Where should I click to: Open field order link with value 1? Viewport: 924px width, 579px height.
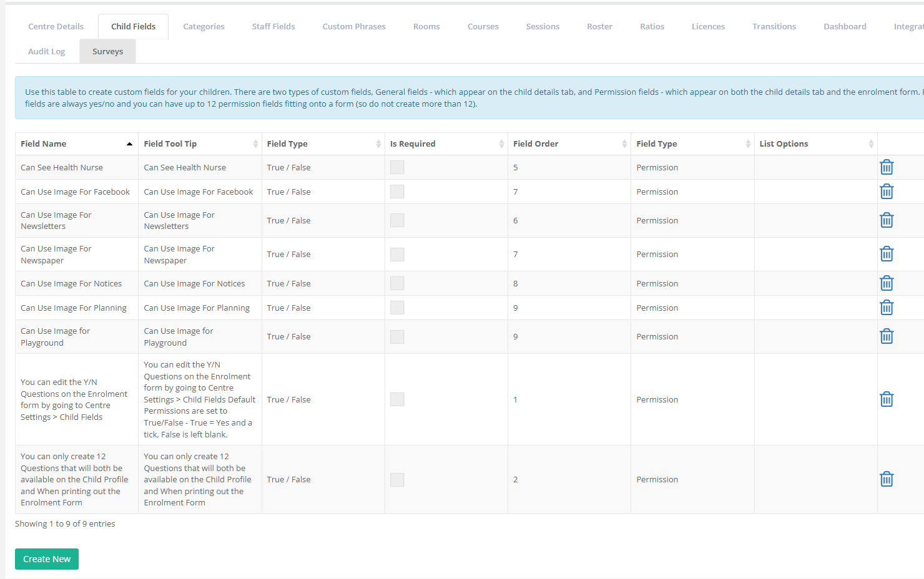pyautogui.click(x=515, y=399)
